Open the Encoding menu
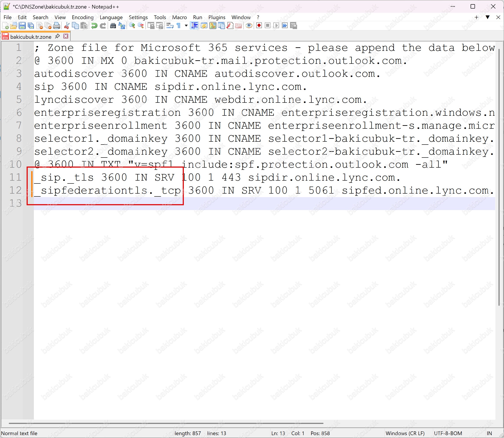 click(83, 17)
